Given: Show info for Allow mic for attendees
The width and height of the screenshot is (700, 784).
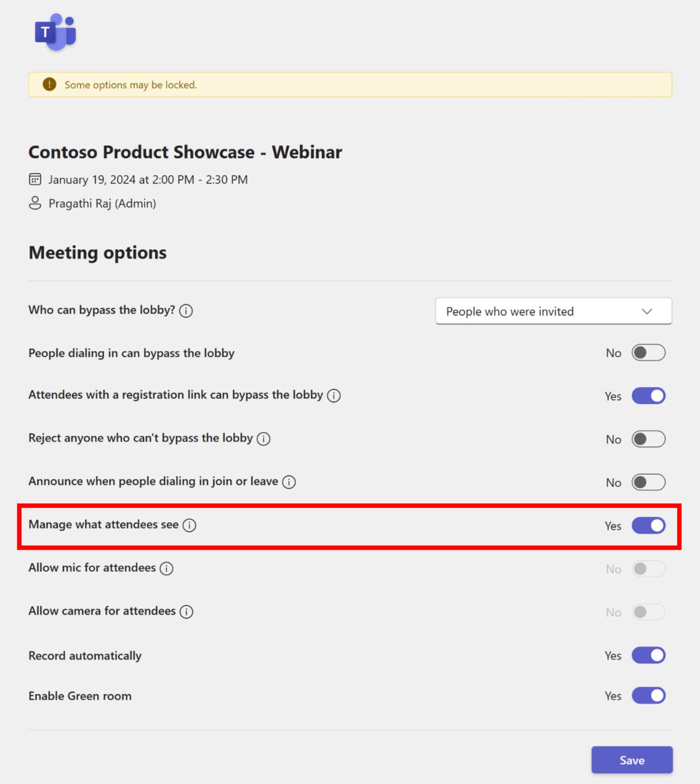Looking at the screenshot, I should [166, 569].
